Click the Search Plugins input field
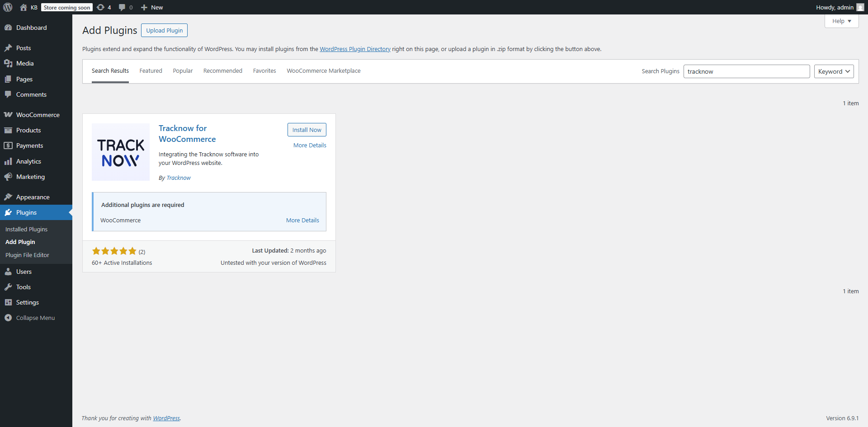 click(746, 71)
